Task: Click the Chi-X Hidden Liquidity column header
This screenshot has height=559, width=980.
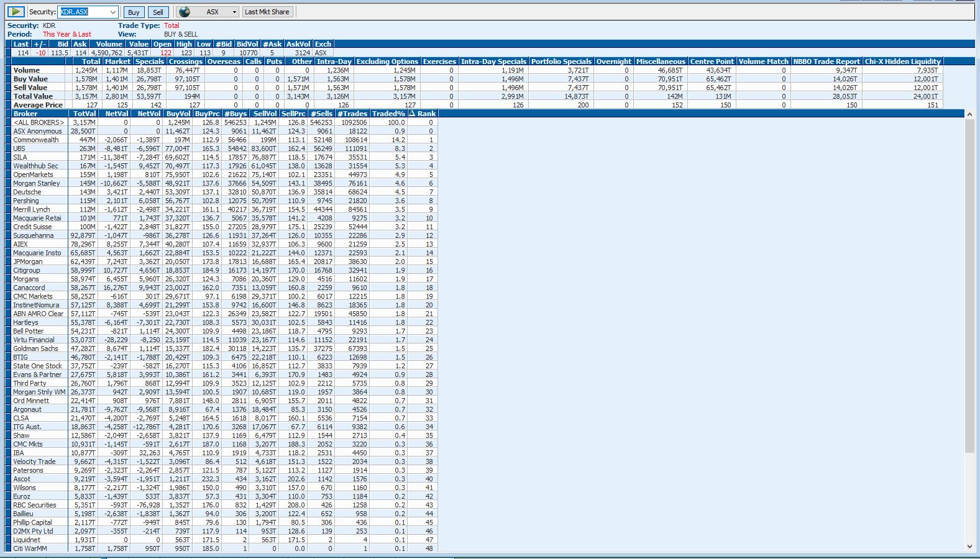Action: pos(903,61)
